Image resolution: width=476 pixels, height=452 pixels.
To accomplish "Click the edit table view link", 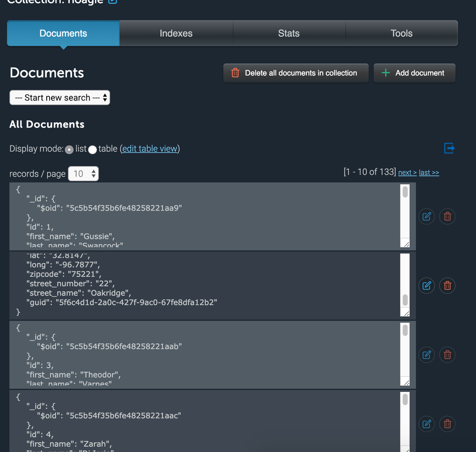I will (150, 149).
